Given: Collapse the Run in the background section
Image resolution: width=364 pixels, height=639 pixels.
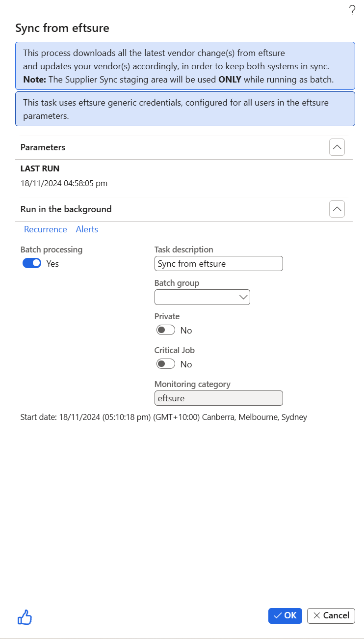Looking at the screenshot, I should click(x=337, y=209).
